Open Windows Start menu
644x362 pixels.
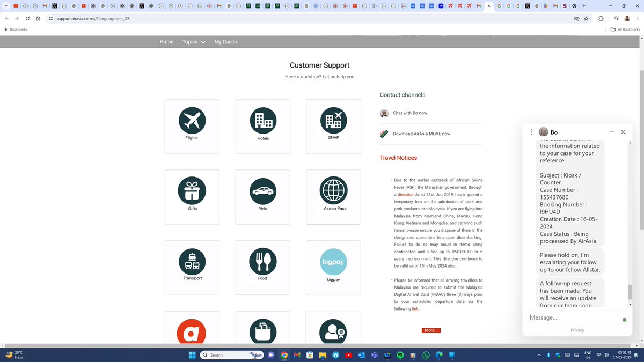(x=192, y=355)
